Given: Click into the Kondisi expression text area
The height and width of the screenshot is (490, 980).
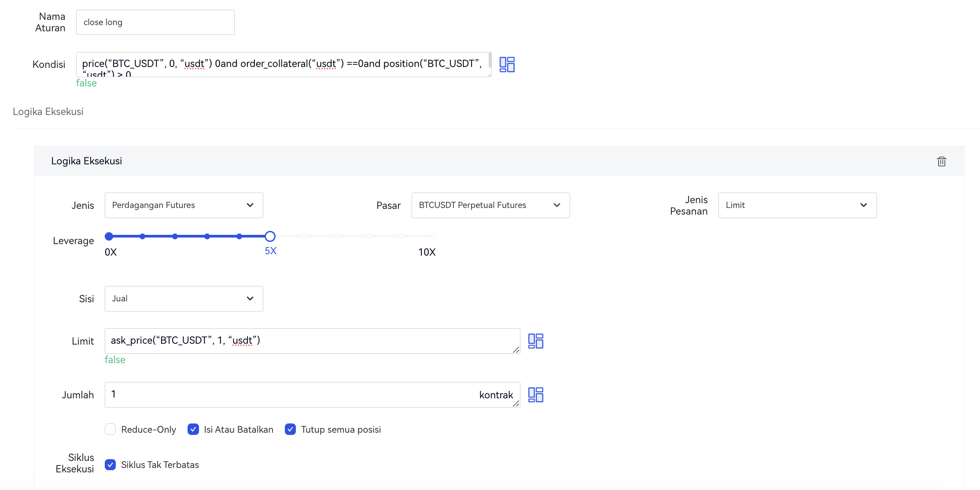Looking at the screenshot, I should [x=282, y=64].
